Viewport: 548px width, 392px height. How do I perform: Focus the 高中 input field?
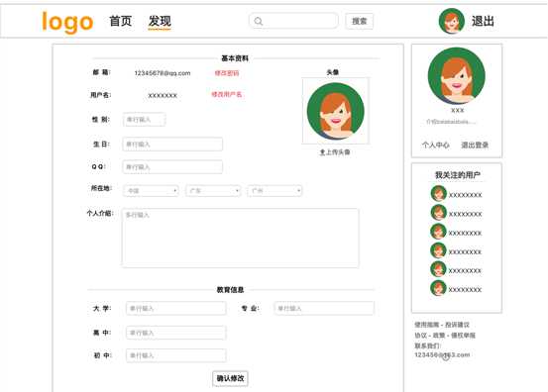[x=176, y=333]
